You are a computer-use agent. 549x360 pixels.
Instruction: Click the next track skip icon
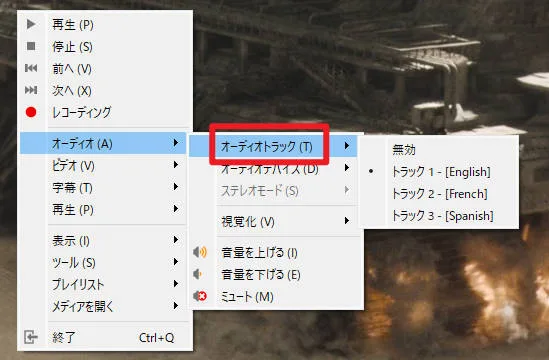click(31, 90)
